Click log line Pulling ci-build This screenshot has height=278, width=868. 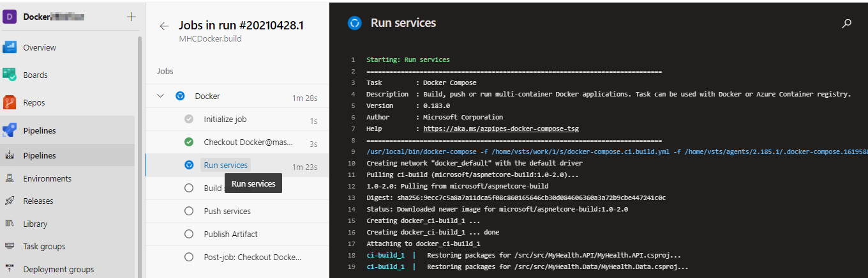point(472,174)
